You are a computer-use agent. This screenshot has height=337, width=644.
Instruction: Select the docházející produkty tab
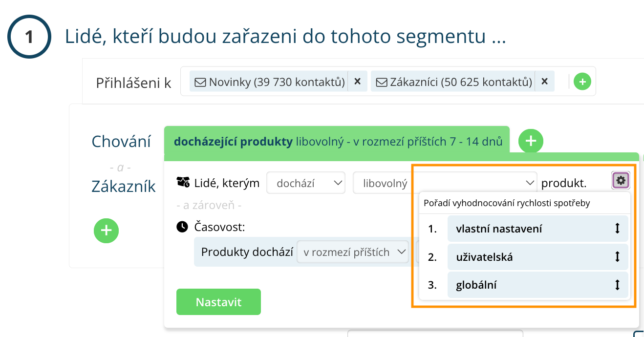337,142
